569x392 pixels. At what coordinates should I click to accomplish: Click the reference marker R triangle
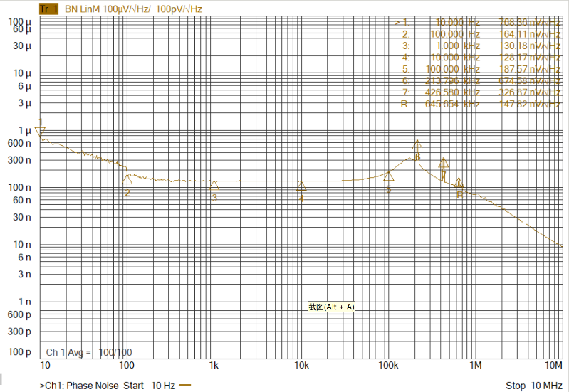coord(459,183)
